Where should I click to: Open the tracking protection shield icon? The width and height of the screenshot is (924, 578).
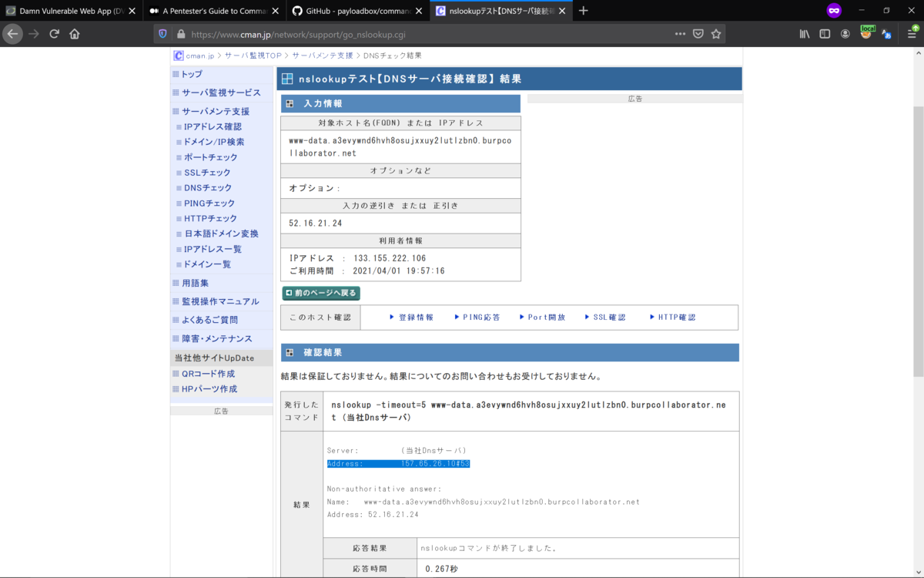(162, 34)
